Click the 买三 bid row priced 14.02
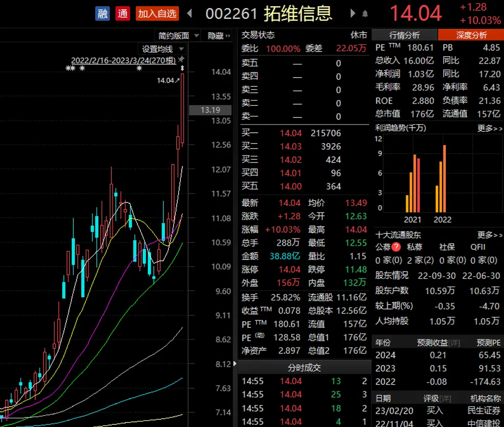 coord(304,160)
